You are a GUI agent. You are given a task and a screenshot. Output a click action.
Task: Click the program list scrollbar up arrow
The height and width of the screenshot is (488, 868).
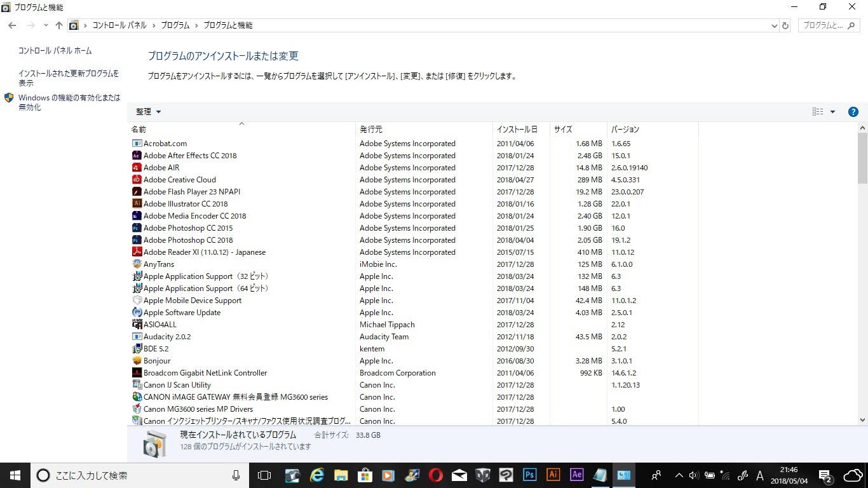click(x=862, y=128)
